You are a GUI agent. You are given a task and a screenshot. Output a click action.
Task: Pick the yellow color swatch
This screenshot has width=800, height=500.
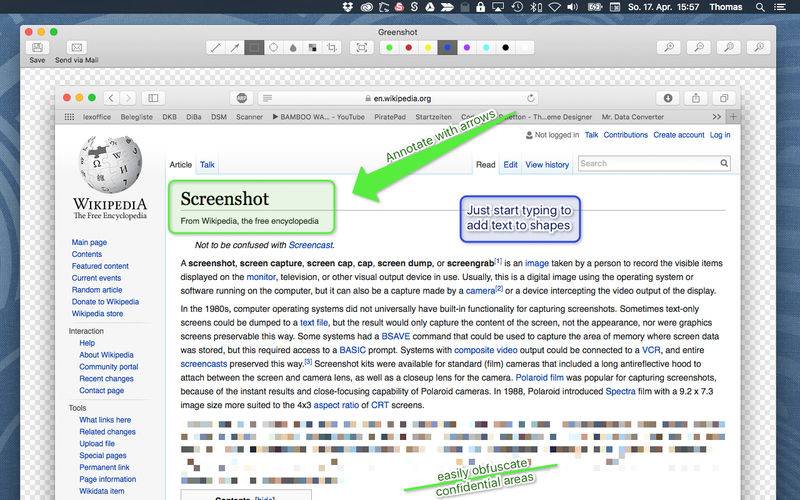coord(428,47)
